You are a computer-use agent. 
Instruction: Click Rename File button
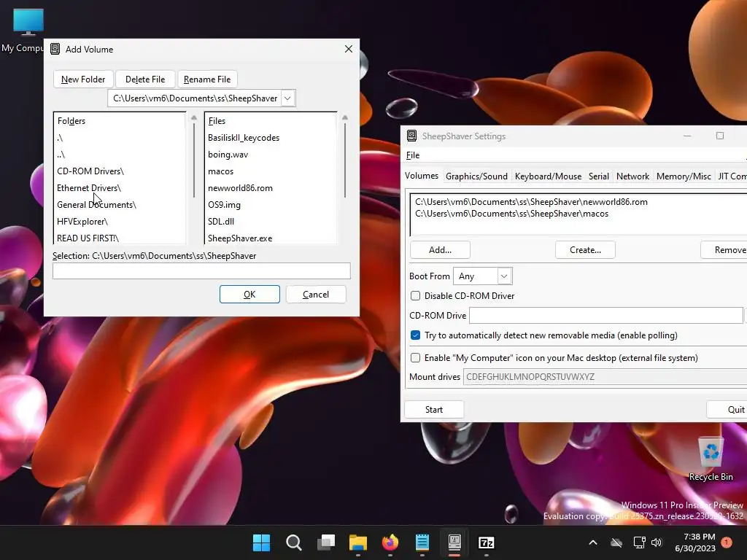click(x=207, y=79)
